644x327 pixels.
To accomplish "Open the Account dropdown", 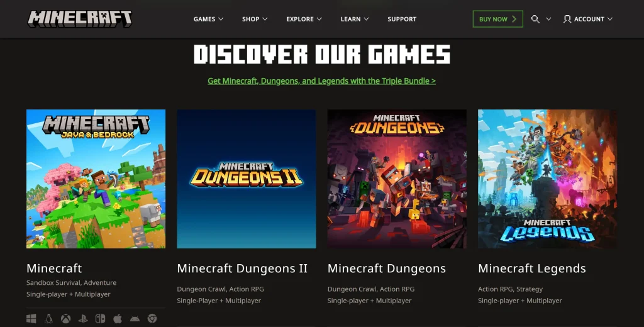I will (588, 19).
